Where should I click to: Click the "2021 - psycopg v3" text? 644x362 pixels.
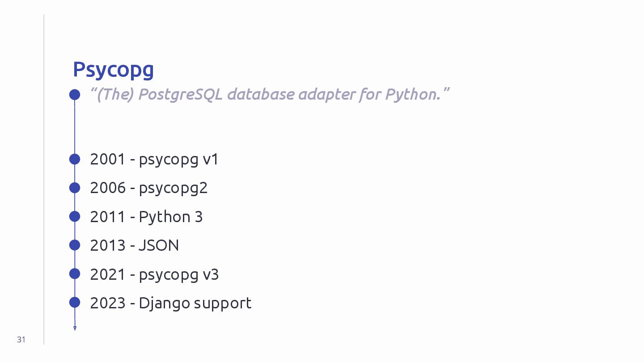[x=154, y=274]
